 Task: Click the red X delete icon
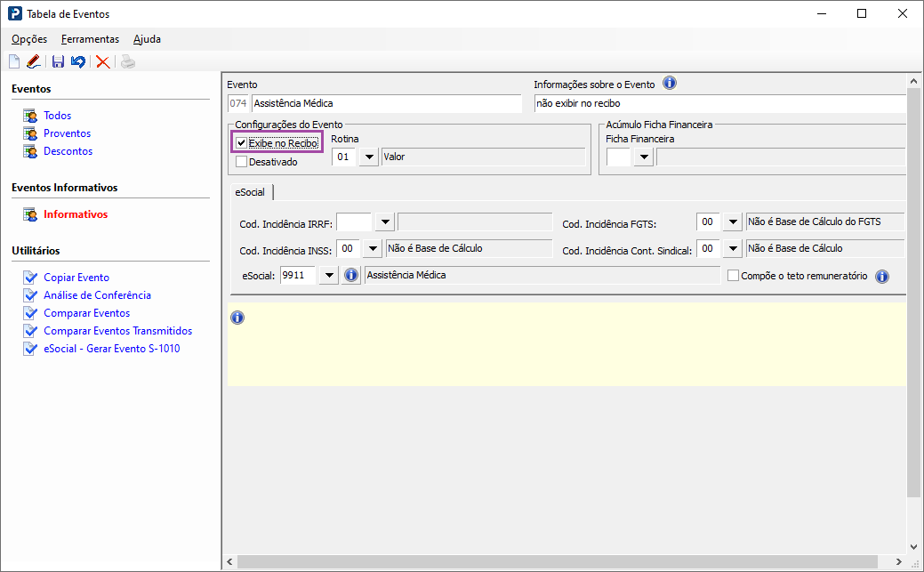[x=102, y=61]
